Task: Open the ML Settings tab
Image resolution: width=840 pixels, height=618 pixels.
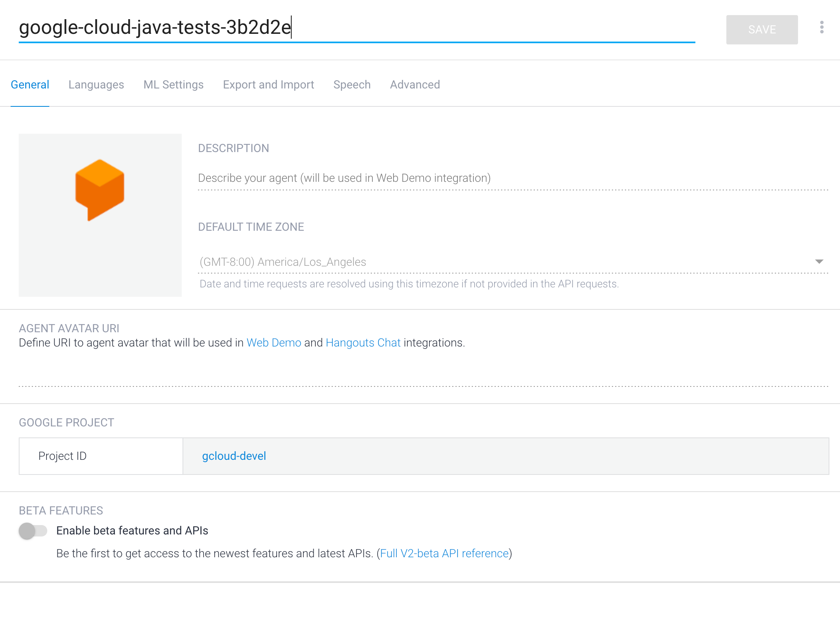Action: [174, 84]
